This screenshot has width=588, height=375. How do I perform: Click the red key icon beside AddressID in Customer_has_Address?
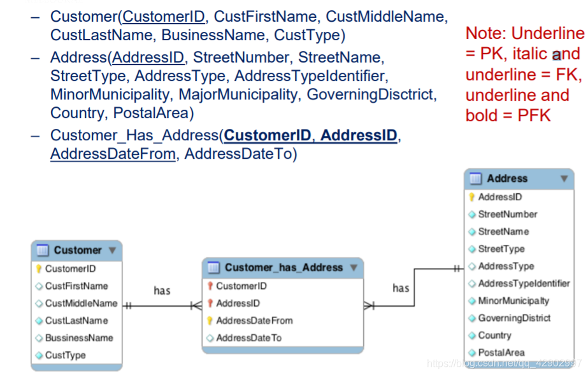pos(210,304)
